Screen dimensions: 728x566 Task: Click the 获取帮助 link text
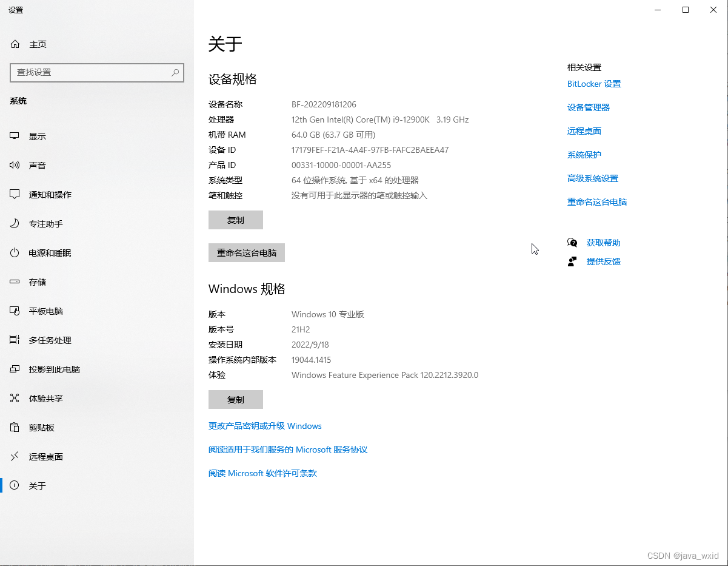604,243
